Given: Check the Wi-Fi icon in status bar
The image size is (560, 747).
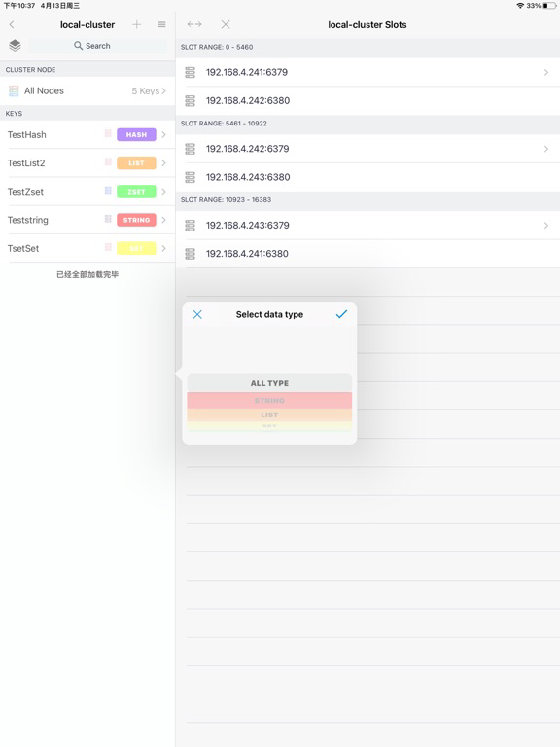Looking at the screenshot, I should click(520, 6).
